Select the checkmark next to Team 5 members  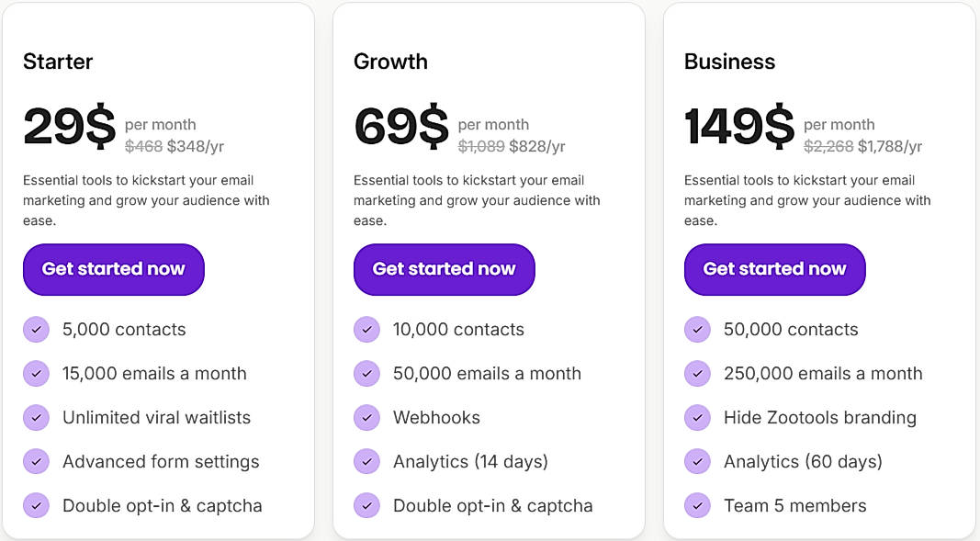pos(697,505)
